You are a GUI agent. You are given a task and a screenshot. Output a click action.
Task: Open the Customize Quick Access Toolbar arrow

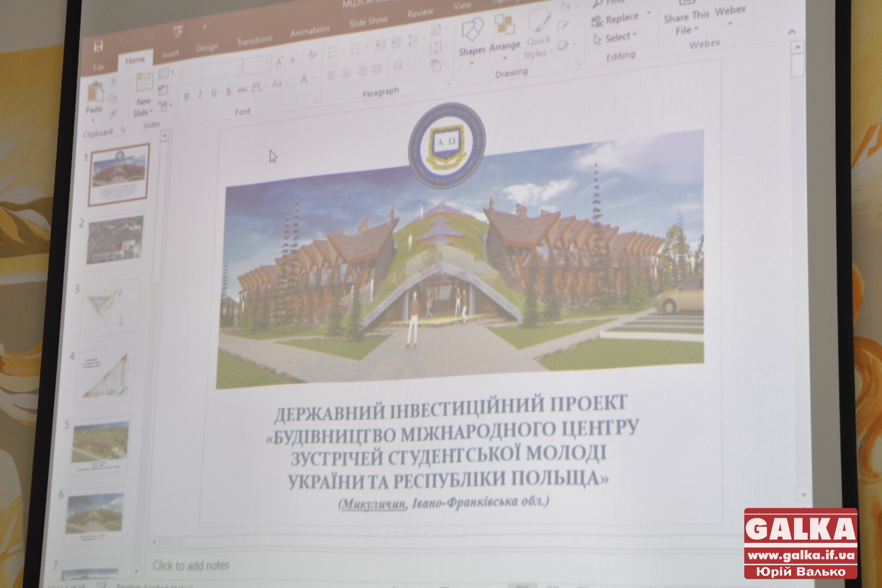point(204,26)
